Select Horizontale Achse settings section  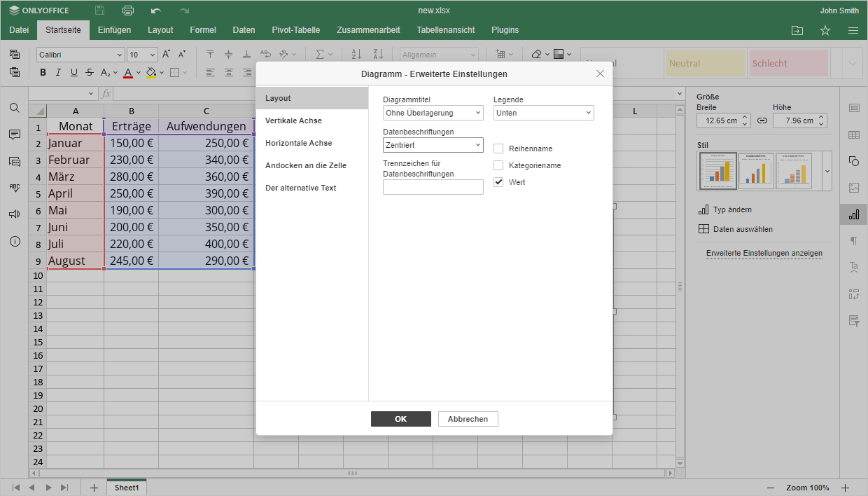pos(312,143)
